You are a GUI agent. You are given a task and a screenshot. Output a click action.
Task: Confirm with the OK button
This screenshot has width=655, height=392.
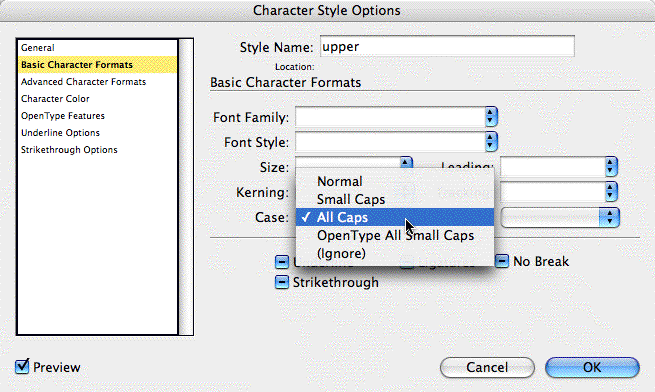pyautogui.click(x=592, y=367)
